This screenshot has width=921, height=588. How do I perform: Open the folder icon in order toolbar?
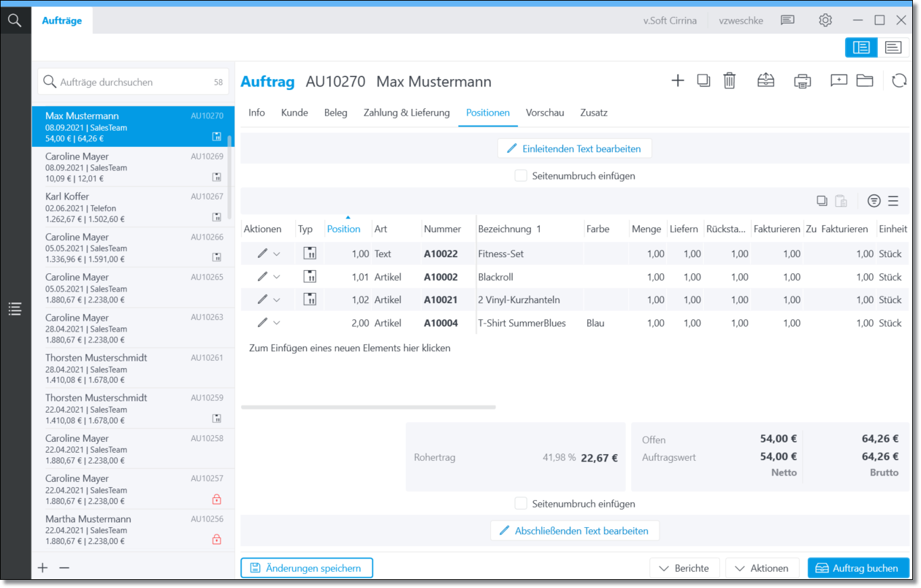[x=864, y=81]
